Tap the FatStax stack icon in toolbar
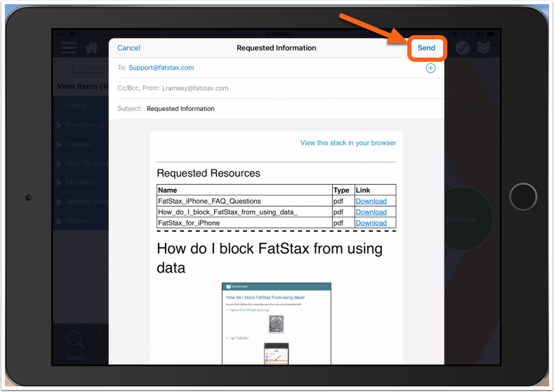This screenshot has height=392, width=554. (x=484, y=47)
